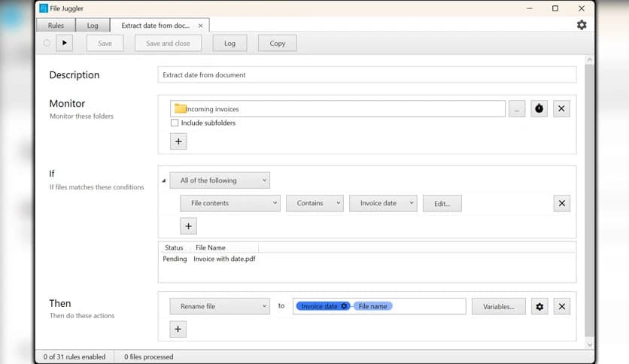Browse for folder with ellipsis button
629x364 pixels.
517,108
